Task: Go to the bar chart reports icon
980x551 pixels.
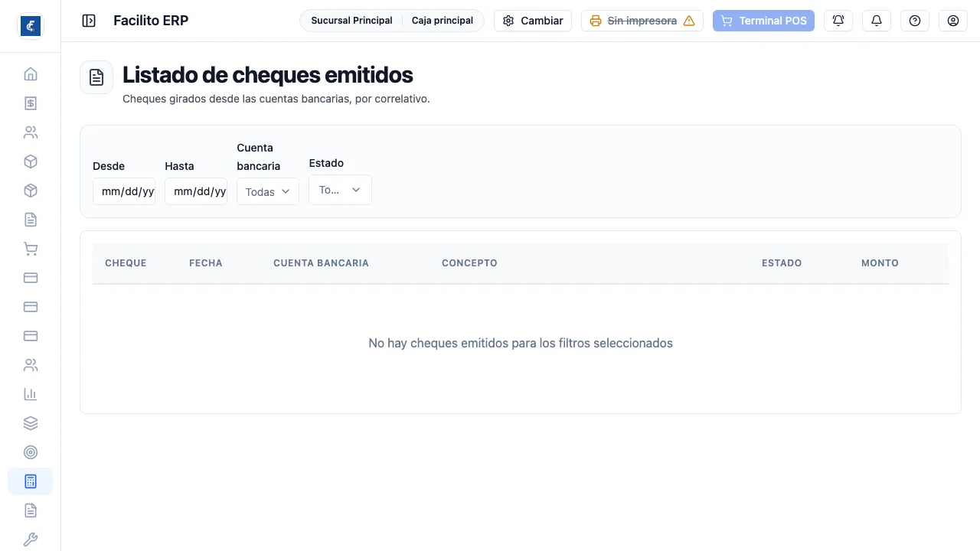Action: tap(31, 394)
